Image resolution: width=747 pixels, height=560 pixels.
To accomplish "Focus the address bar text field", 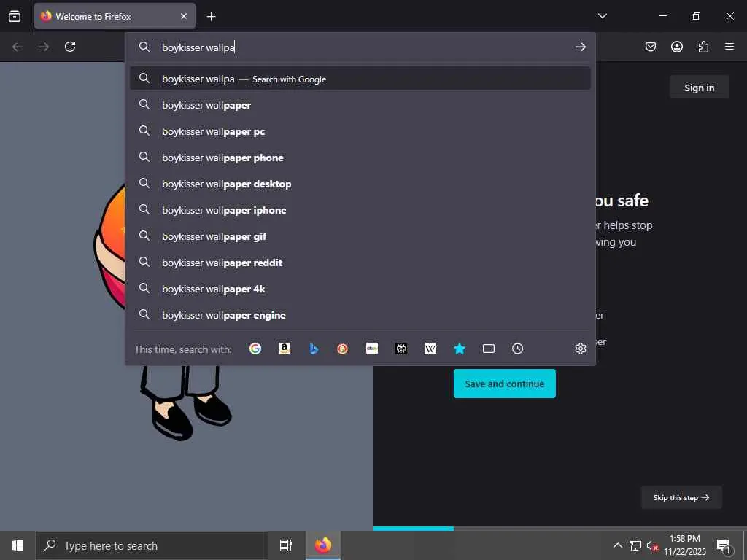I will pyautogui.click(x=362, y=47).
